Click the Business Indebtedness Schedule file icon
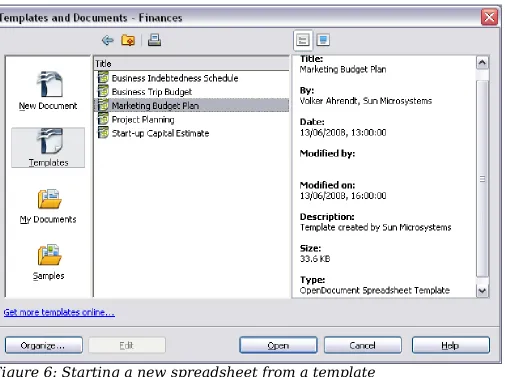The height and width of the screenshot is (377, 505). pyautogui.click(x=103, y=78)
